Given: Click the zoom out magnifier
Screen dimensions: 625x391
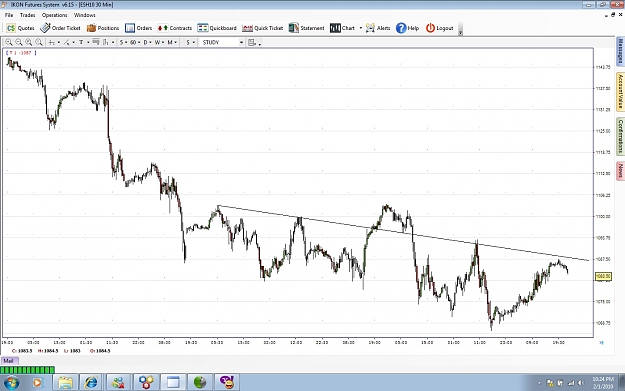Looking at the screenshot, I should [19, 42].
